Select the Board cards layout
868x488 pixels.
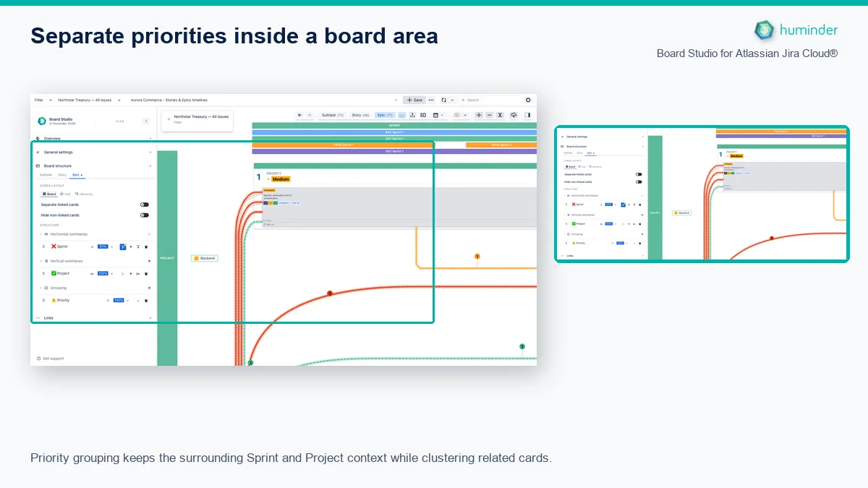pyautogui.click(x=50, y=194)
